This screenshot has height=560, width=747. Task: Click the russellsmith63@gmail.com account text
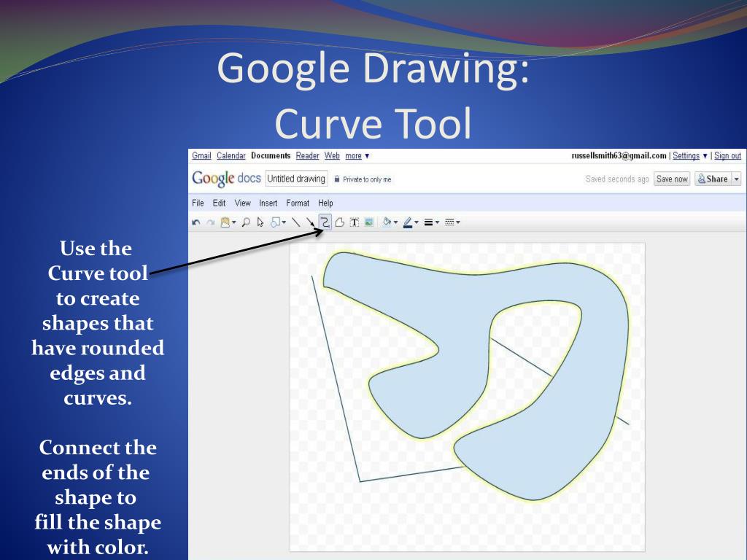(619, 156)
